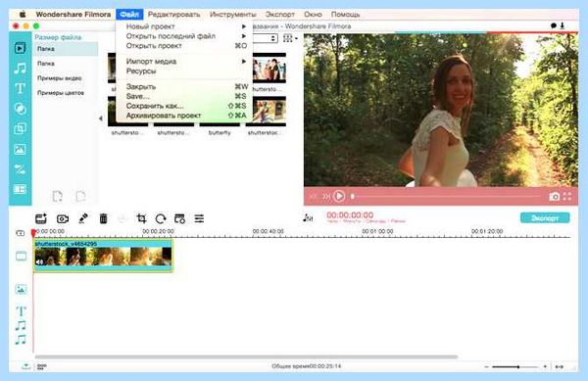Image resolution: width=588 pixels, height=381 pixels.
Task: Click the add media to timeline icon
Action: (41, 218)
